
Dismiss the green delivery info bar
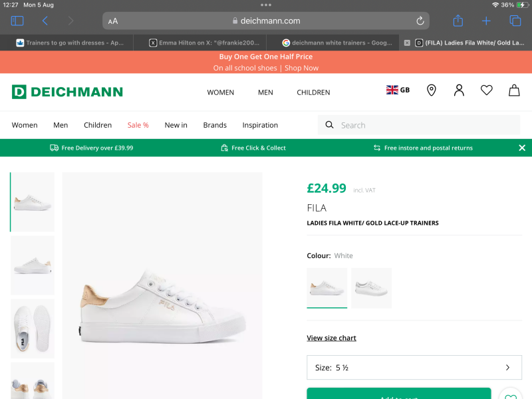522,148
